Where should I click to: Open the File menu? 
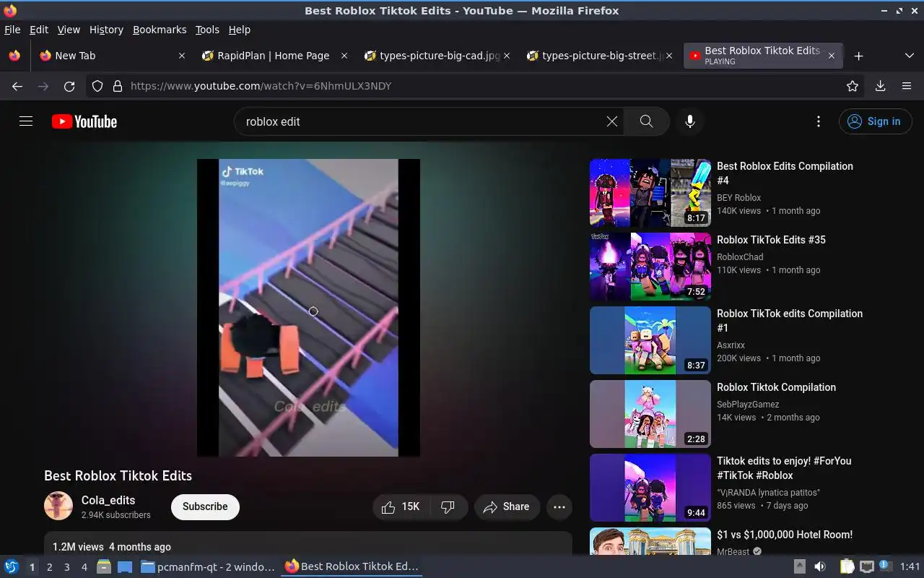[12, 30]
